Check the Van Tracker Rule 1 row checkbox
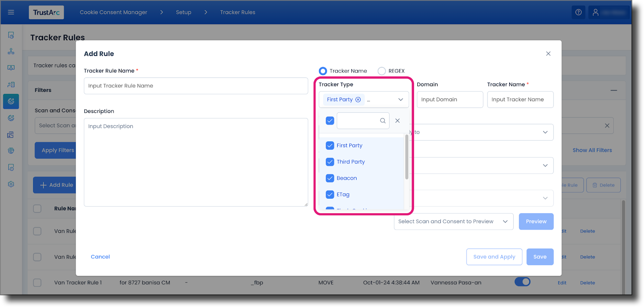 (37, 282)
